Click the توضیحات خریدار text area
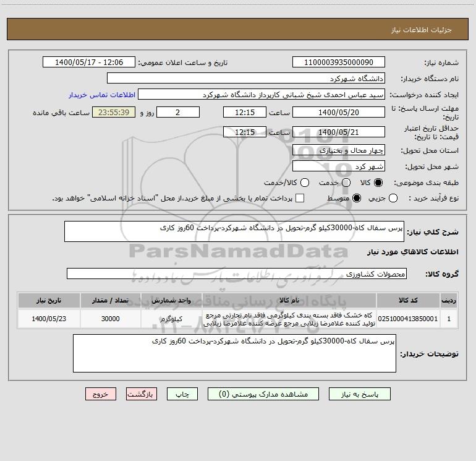 235,353
